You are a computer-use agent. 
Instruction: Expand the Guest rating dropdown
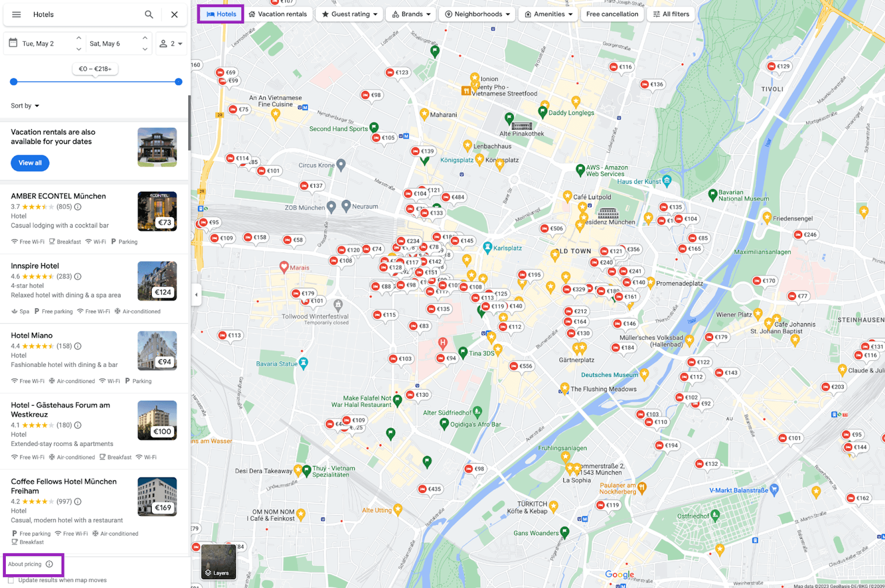(x=350, y=14)
